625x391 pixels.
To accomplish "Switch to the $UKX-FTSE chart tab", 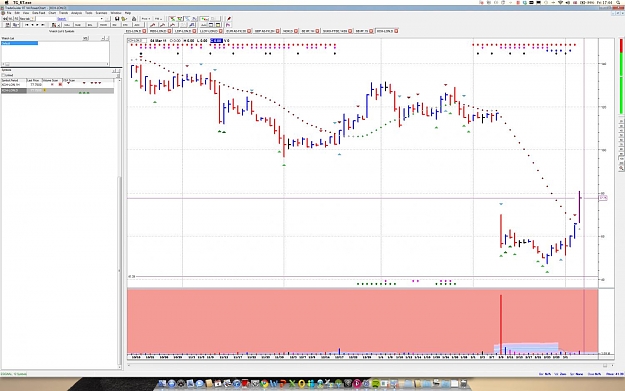I will 335,31.
